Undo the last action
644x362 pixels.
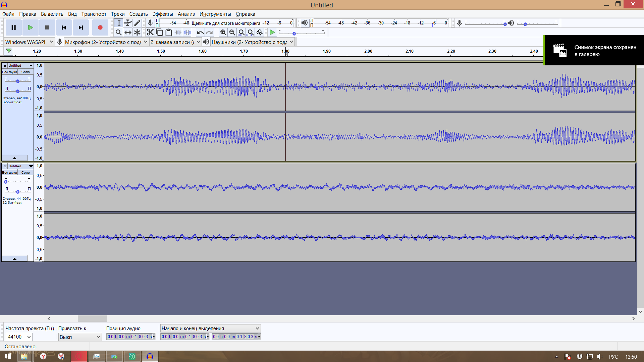(200, 32)
